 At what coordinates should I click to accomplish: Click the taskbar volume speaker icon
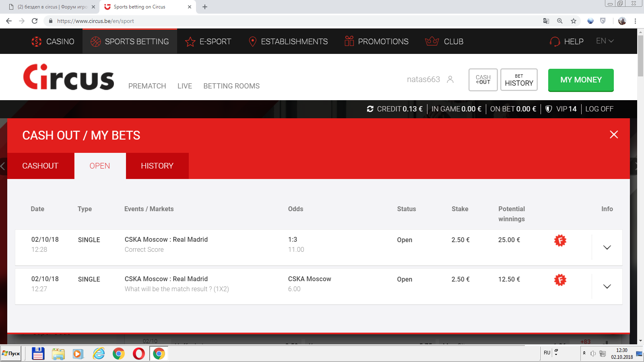click(x=593, y=354)
